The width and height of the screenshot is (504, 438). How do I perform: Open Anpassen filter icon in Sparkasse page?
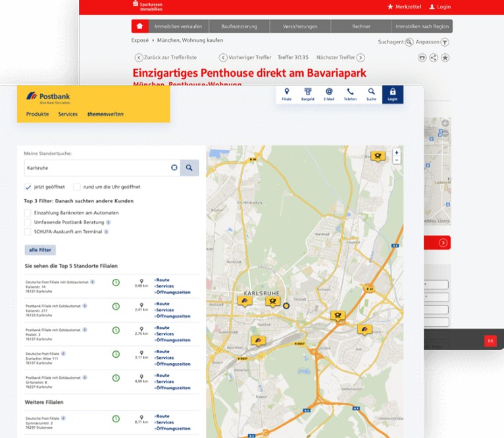point(445,42)
